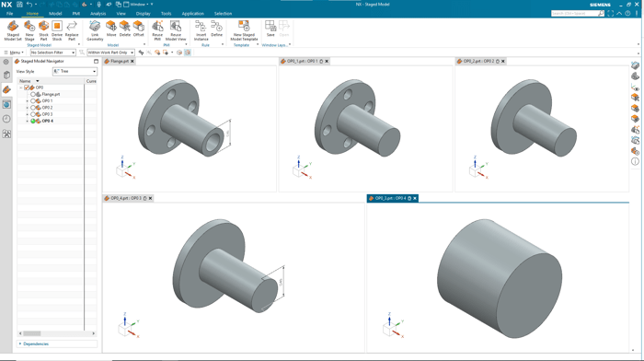Switch to the Analysis ribbon tab
644x361 pixels.
(x=98, y=14)
